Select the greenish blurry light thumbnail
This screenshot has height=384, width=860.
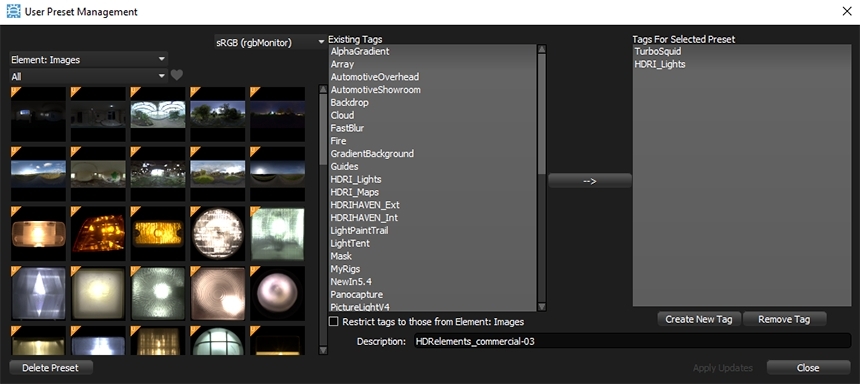[x=278, y=234]
